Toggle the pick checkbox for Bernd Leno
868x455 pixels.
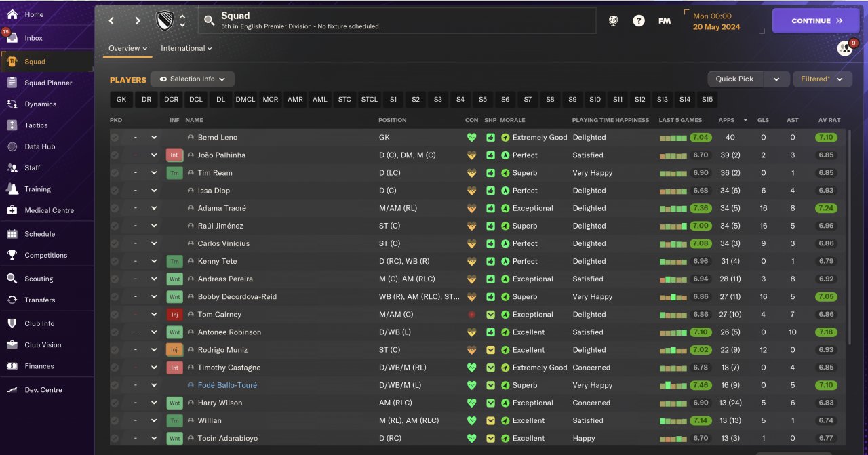click(x=115, y=138)
